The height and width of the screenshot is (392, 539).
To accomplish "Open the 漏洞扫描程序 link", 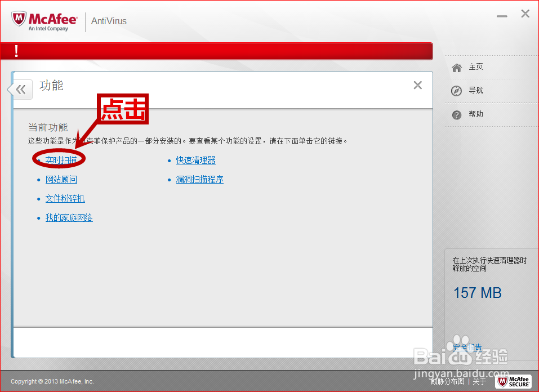I will pos(200,180).
